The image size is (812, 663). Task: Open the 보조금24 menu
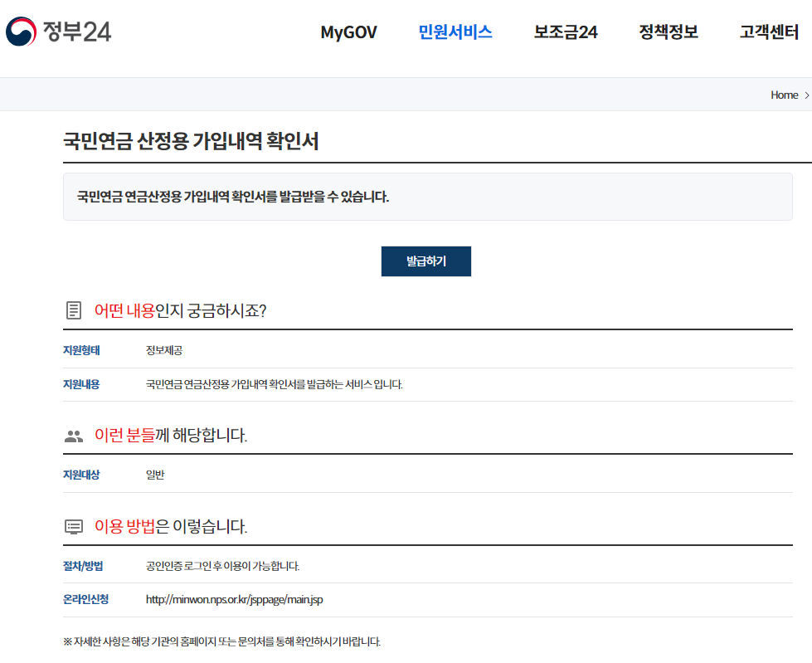click(x=566, y=32)
